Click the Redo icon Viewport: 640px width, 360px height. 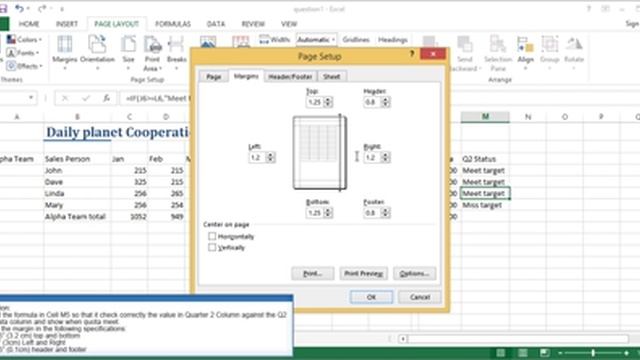[x=42, y=8]
